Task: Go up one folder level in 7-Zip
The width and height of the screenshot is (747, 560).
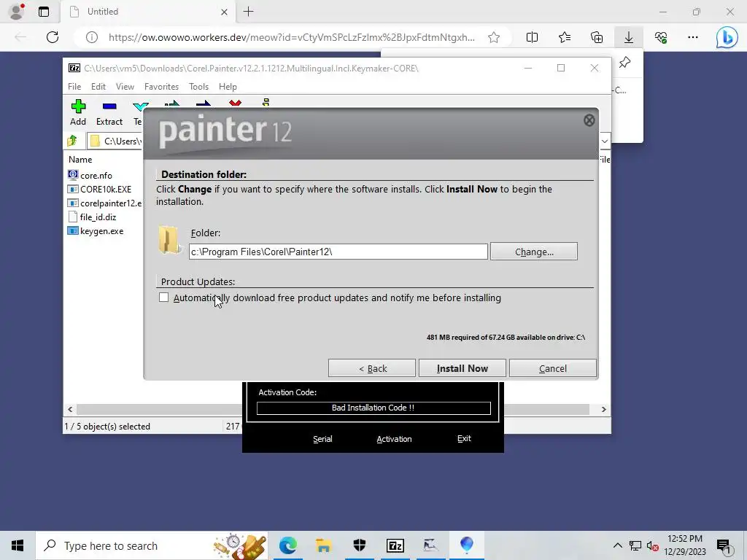Action: (72, 141)
